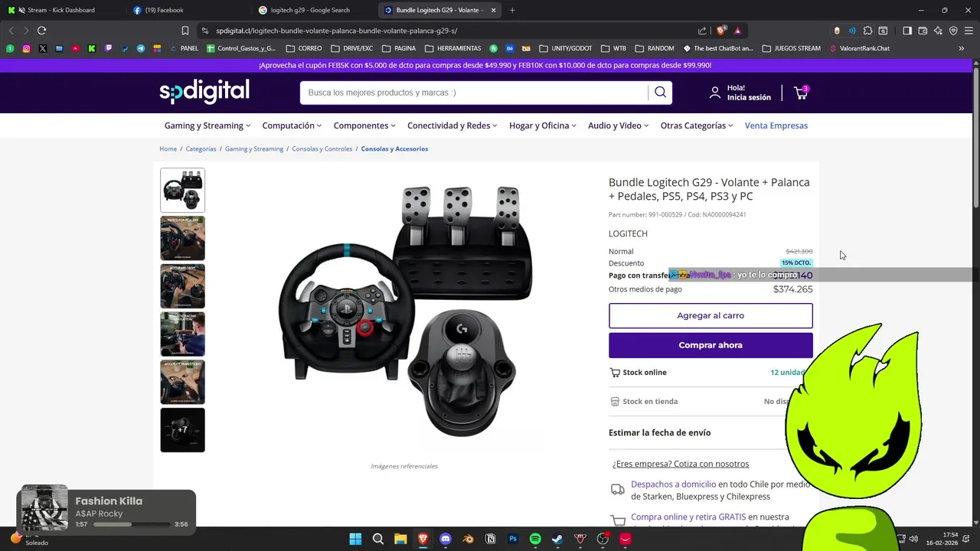Open the shopping cart icon

click(801, 93)
